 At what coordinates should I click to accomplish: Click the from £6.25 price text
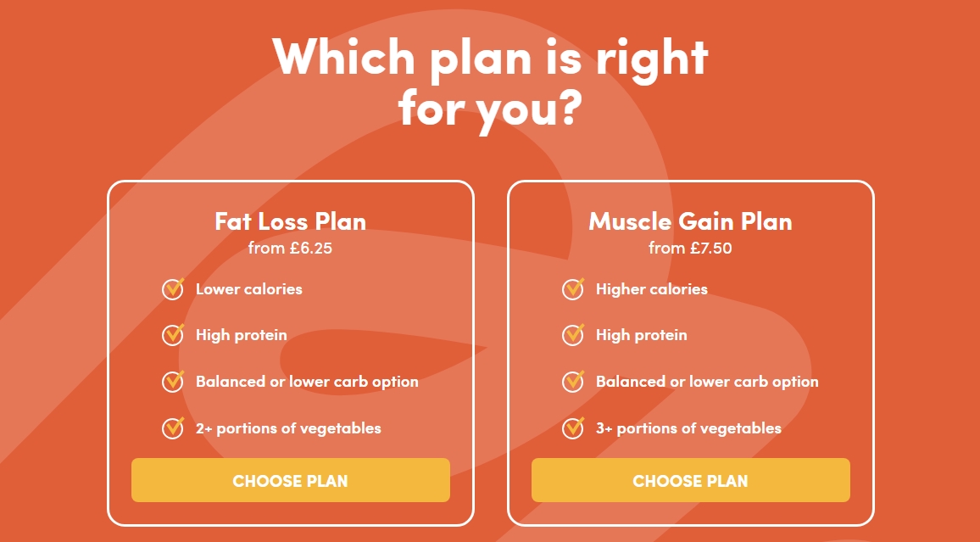click(x=290, y=249)
